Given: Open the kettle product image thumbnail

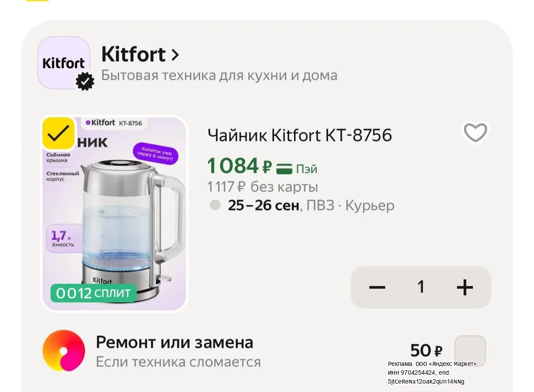Looking at the screenshot, I should (x=114, y=213).
